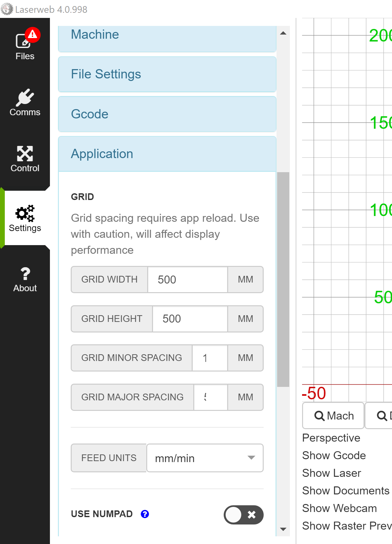This screenshot has width=392, height=544.
Task: Click the FEED UNITS label
Action: (109, 458)
